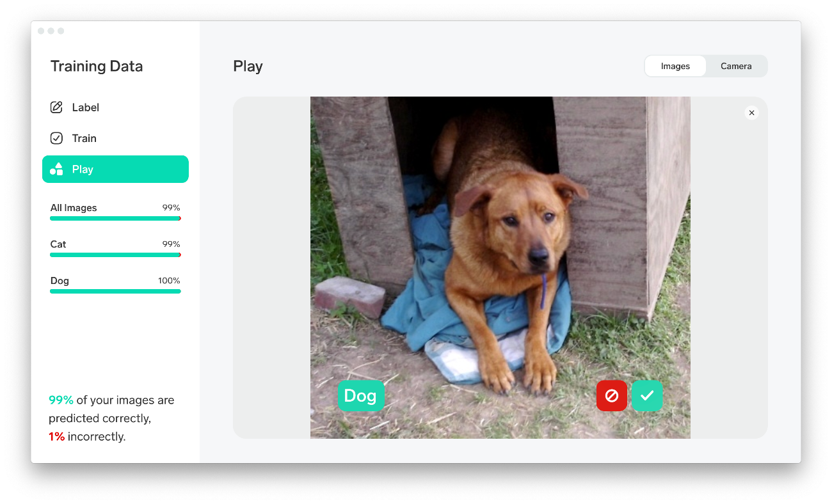Select the Play sidebar item
832x504 pixels.
click(115, 169)
